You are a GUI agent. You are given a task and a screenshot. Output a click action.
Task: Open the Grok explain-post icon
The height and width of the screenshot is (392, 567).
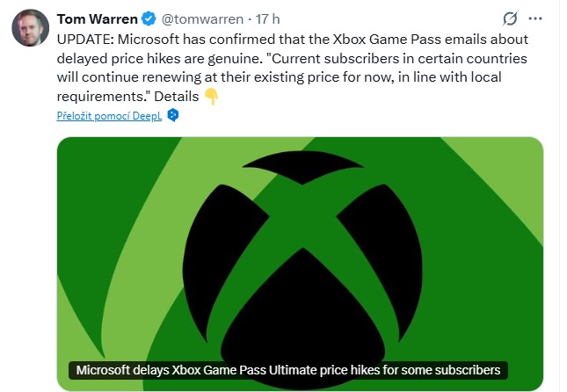pos(508,18)
